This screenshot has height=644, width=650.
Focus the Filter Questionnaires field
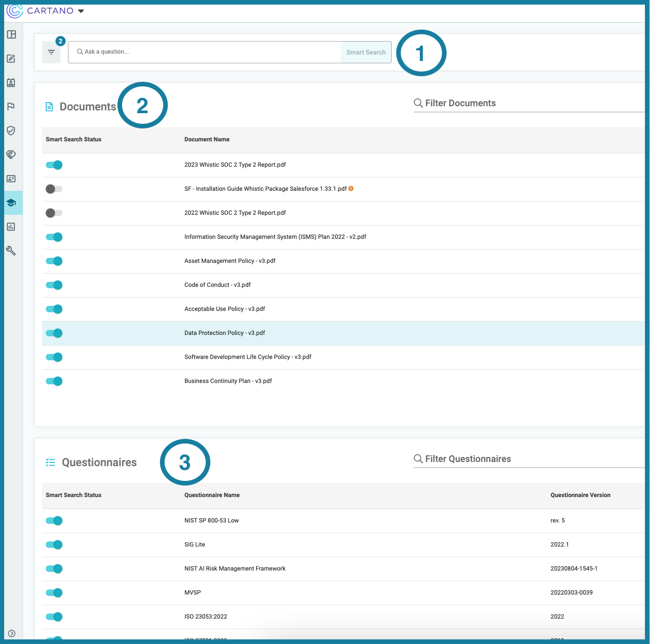(x=529, y=459)
